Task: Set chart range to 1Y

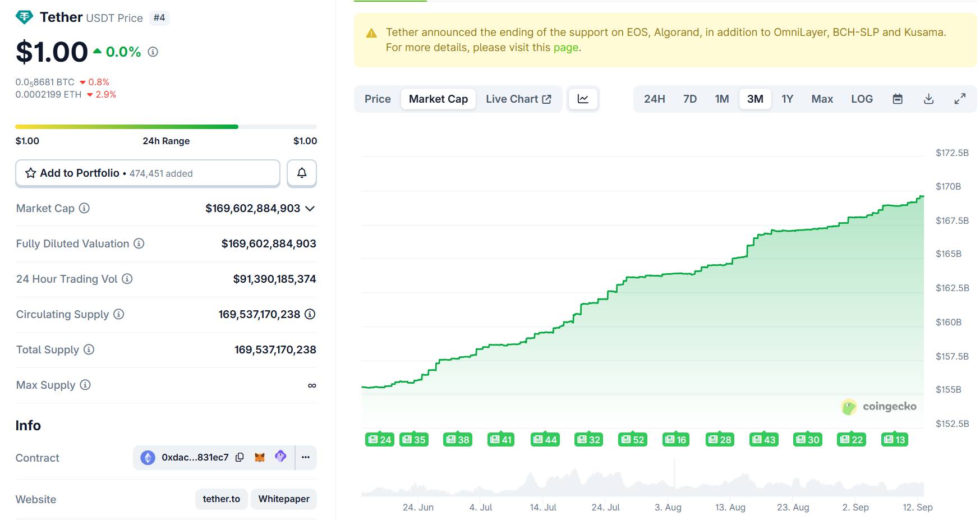Action: 788,99
